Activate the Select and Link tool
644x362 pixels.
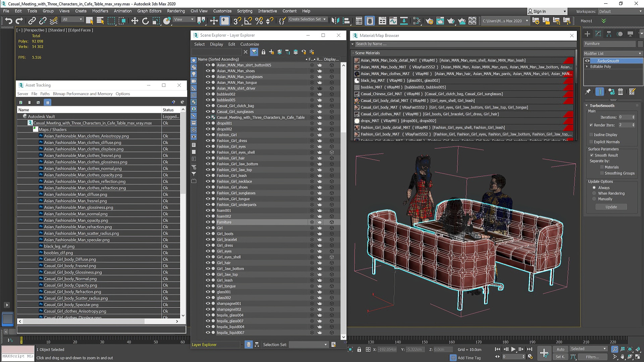pyautogui.click(x=32, y=21)
